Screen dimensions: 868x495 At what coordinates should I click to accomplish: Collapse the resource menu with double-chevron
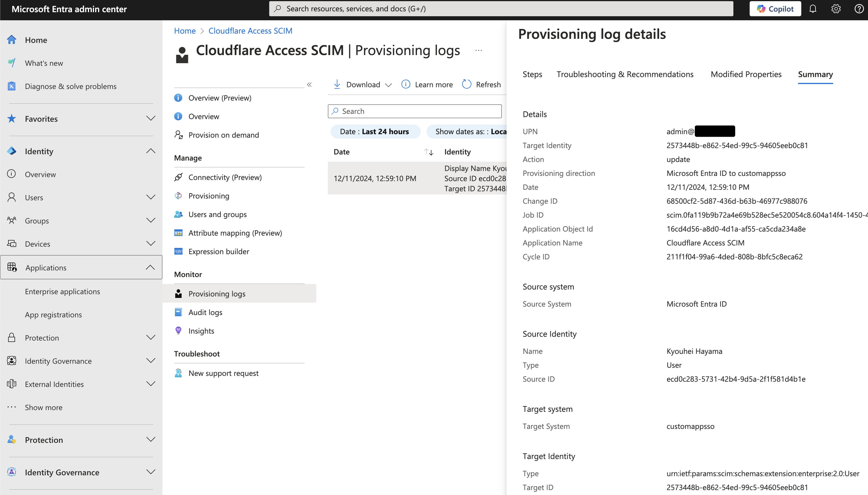[309, 85]
